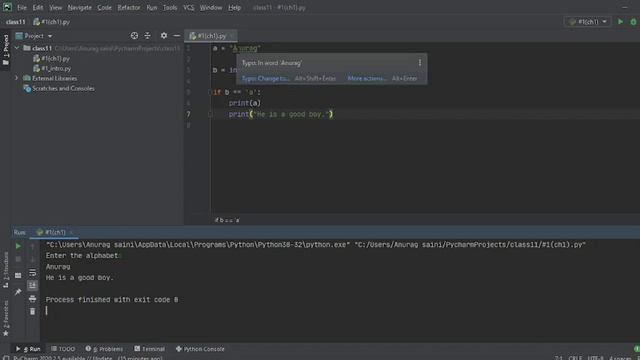The image size is (640, 360).
Task: Open the Python Console tool window
Action: tap(200, 349)
